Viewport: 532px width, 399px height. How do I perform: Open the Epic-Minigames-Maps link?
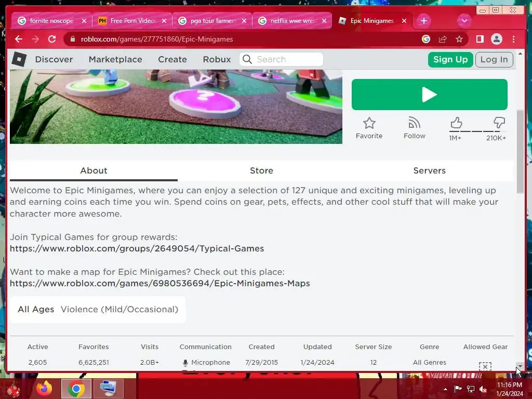tap(160, 284)
